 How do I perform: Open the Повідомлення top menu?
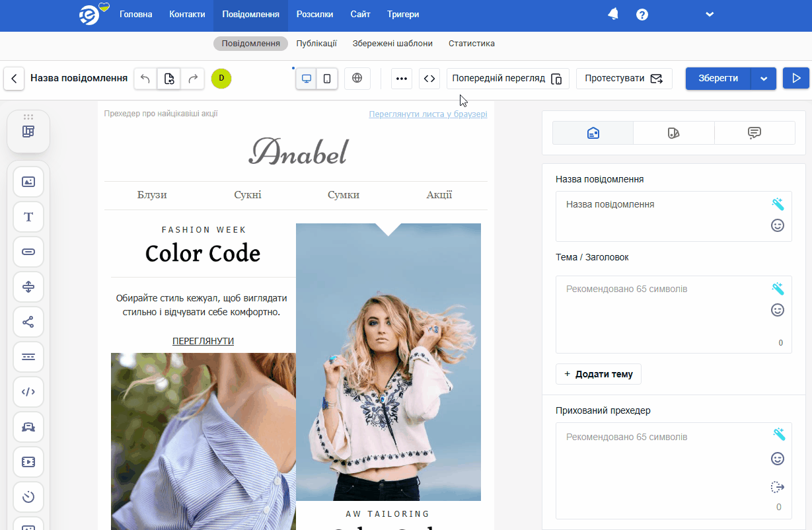[250, 15]
